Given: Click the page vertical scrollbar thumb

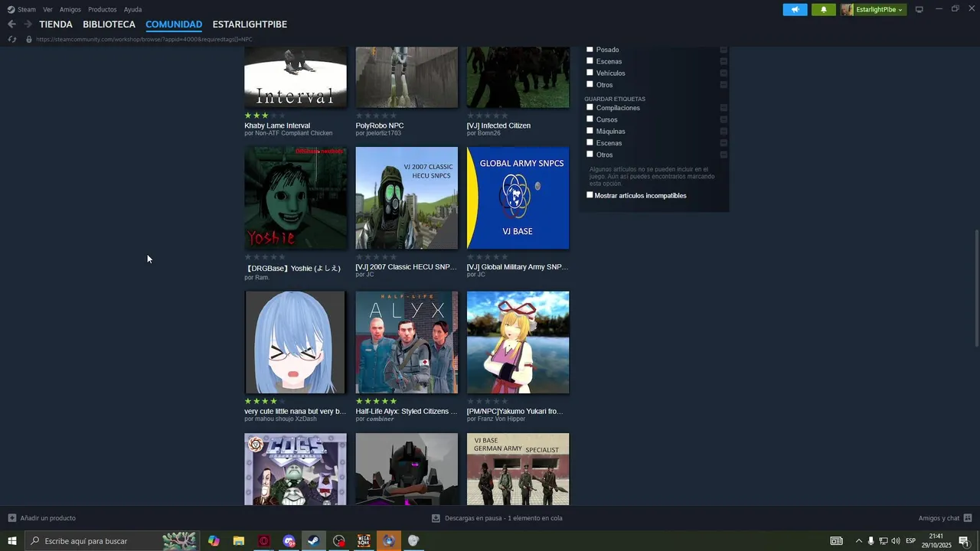Looking at the screenshot, I should tap(976, 289).
